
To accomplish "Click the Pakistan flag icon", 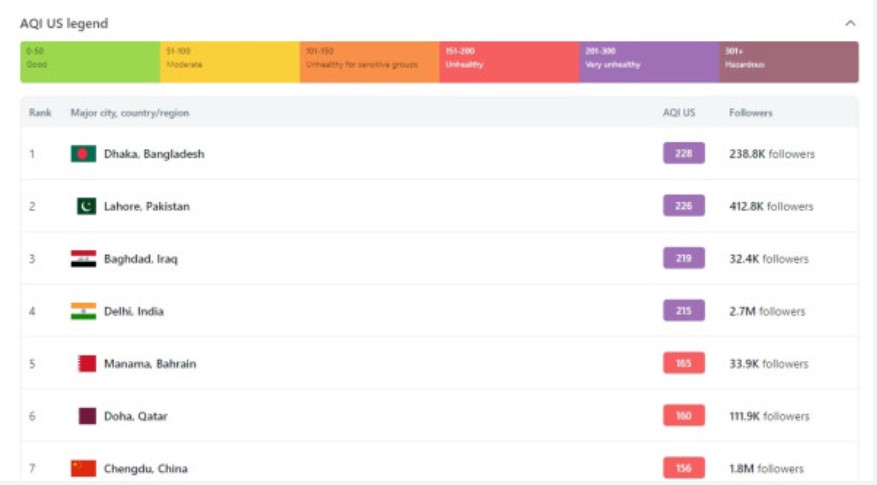I will 87,206.
